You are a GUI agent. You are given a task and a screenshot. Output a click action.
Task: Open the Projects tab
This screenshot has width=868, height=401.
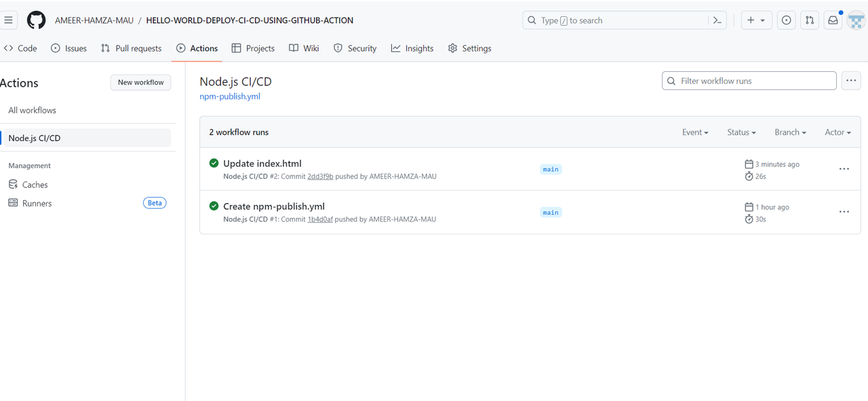253,48
